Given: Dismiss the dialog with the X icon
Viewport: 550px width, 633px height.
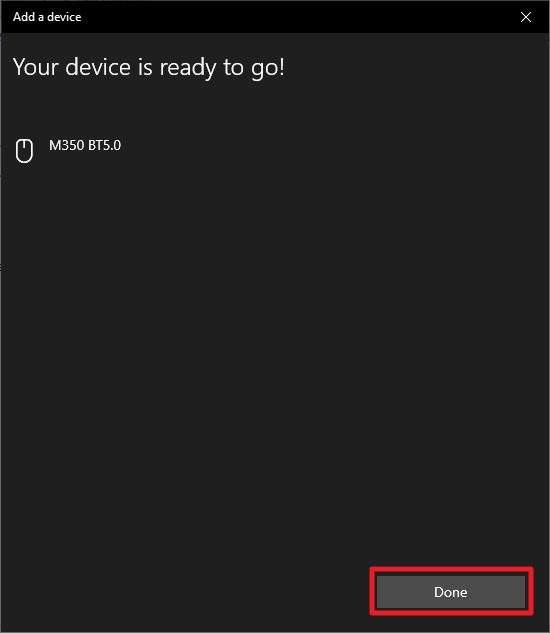Looking at the screenshot, I should 525,17.
